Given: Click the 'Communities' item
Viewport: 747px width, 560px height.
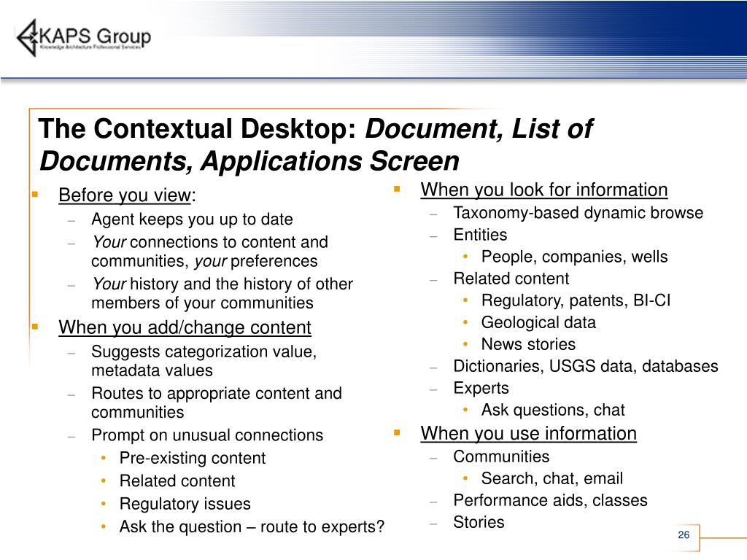Looking at the screenshot, I should click(501, 456).
